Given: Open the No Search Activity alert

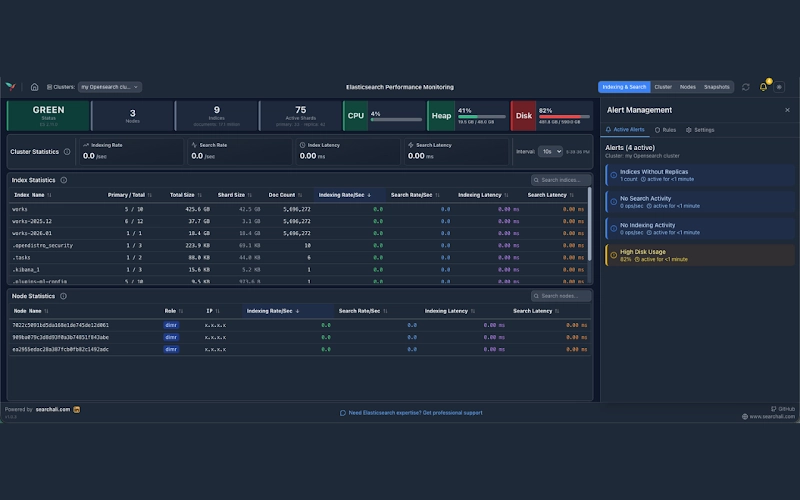Looking at the screenshot, I should [x=700, y=202].
